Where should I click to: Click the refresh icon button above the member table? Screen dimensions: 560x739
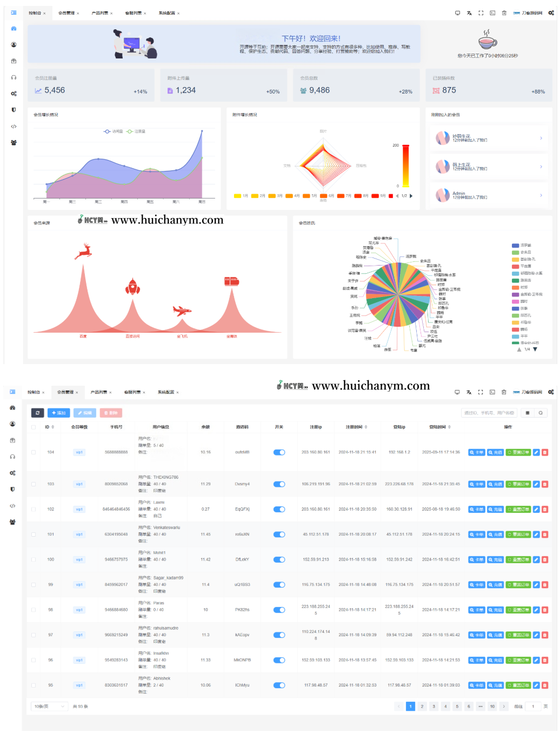pos(37,413)
